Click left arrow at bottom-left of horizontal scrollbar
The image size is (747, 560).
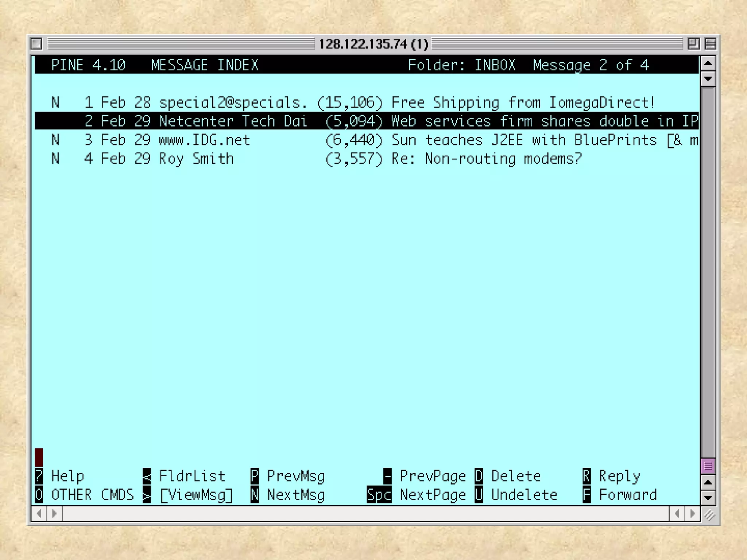coord(39,514)
